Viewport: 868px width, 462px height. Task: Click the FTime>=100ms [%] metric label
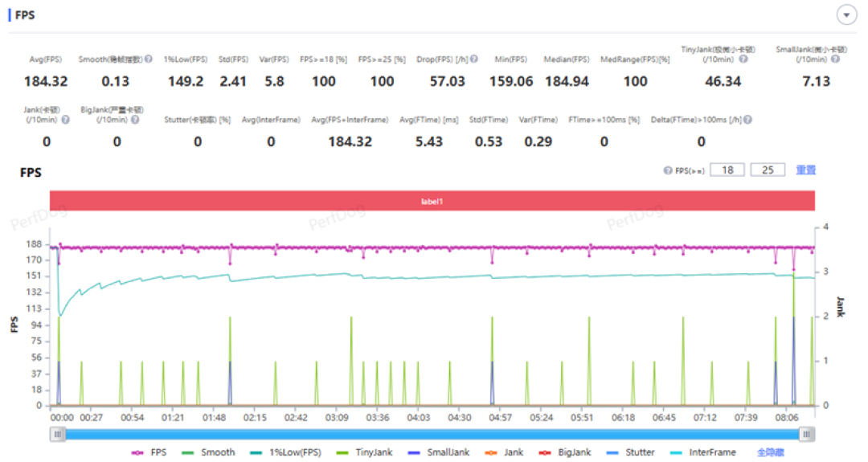coord(604,120)
